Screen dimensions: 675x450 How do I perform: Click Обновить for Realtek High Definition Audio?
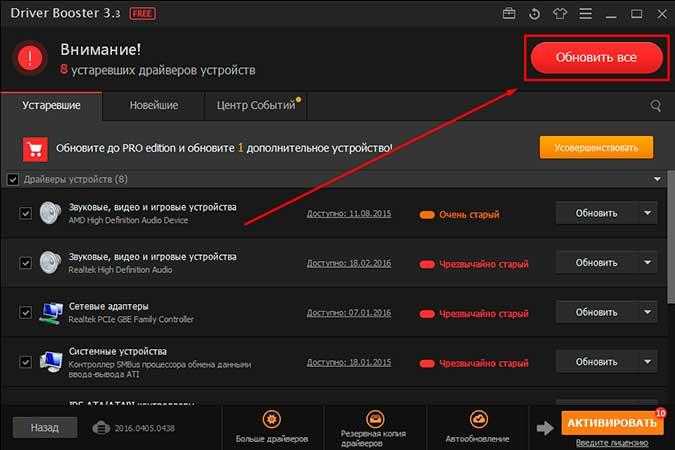pos(596,263)
